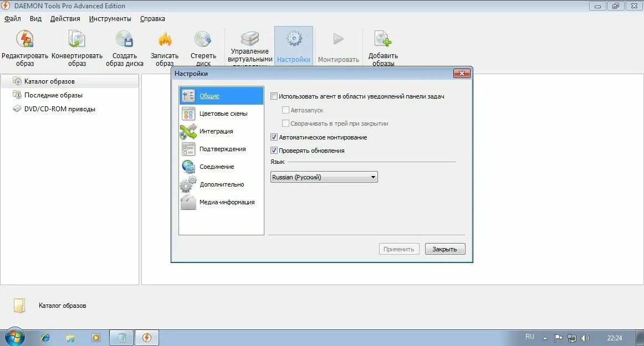Click the network tray icon

571,338
